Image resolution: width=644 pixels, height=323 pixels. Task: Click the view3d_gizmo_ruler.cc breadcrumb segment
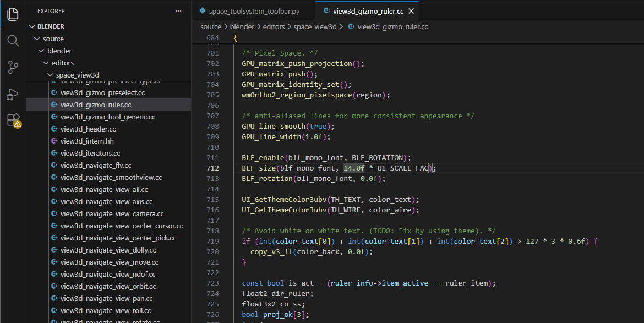[392, 26]
